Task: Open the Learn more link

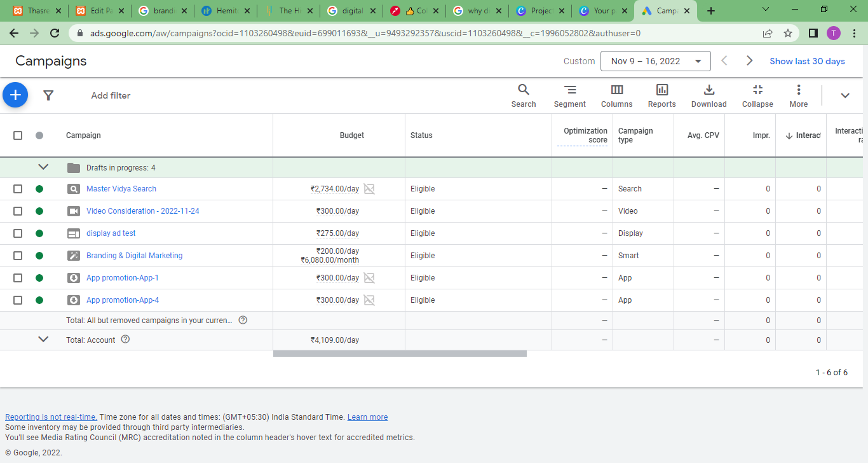Action: (x=367, y=417)
